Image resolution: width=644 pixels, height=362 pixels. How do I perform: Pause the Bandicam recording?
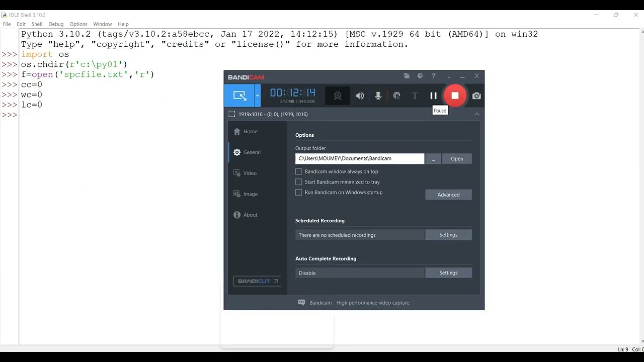pyautogui.click(x=433, y=96)
